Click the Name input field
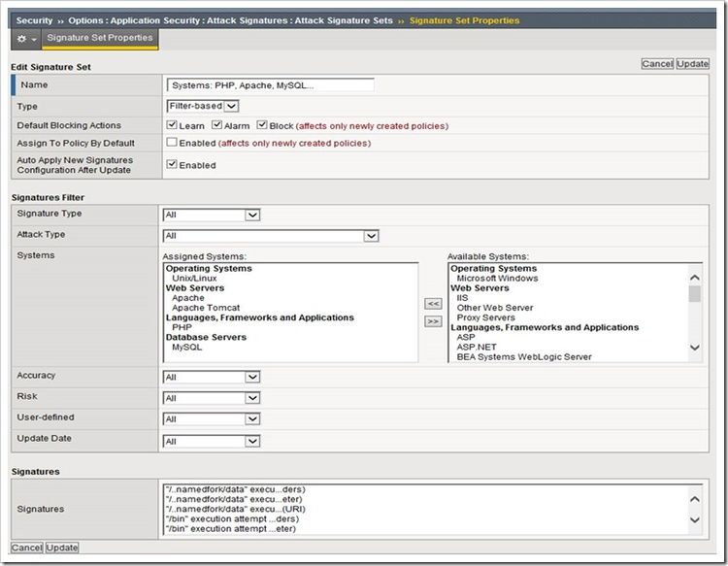The width and height of the screenshot is (728, 566). pyautogui.click(x=270, y=85)
